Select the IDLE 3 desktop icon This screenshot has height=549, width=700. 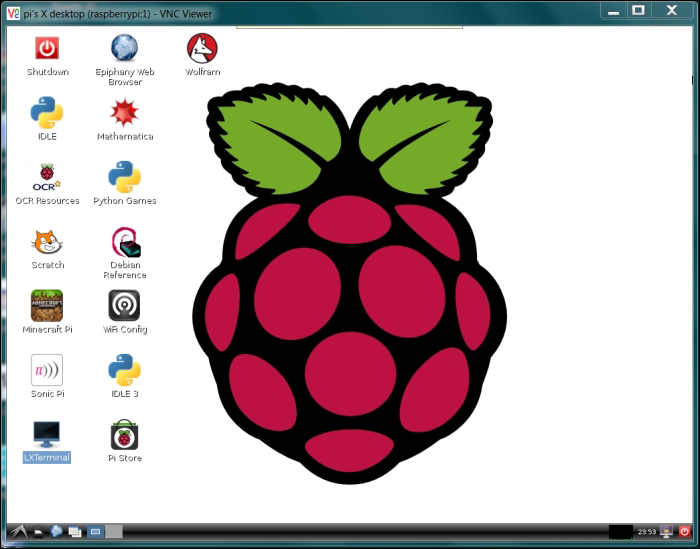(125, 370)
